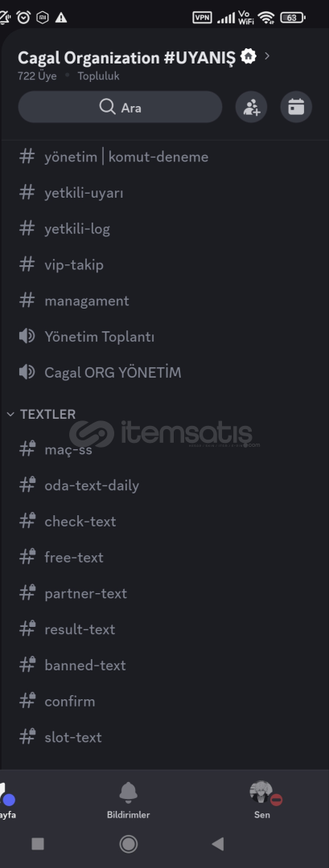Tap the Android home circle button
This screenshot has width=329, height=868.
[x=129, y=844]
